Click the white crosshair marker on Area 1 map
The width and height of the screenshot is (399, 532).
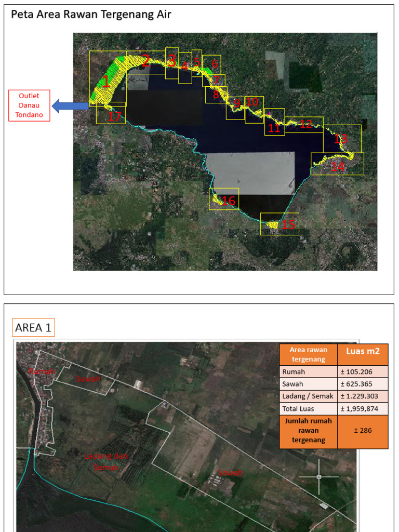point(319,477)
